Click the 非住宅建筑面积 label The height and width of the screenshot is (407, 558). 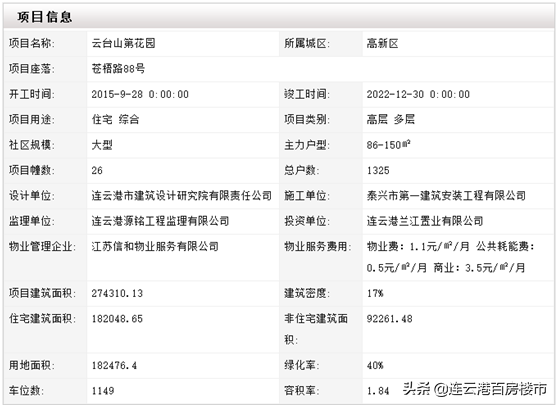[x=316, y=329]
